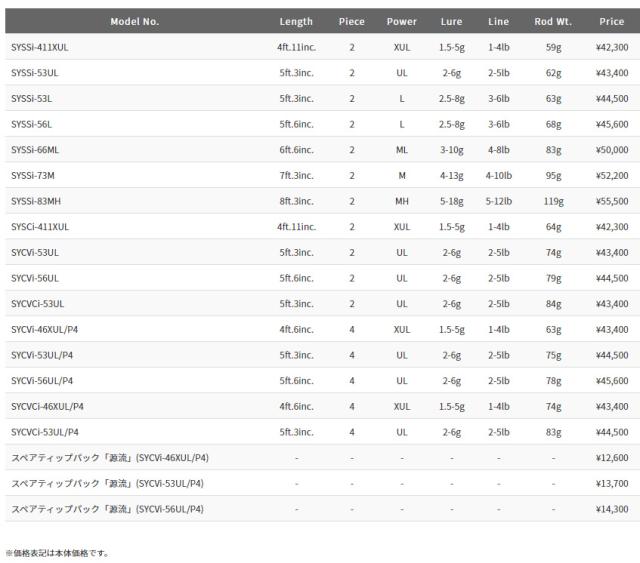Viewport: 640px width, 563px height.
Task: Select the Line column header
Action: 498,21
